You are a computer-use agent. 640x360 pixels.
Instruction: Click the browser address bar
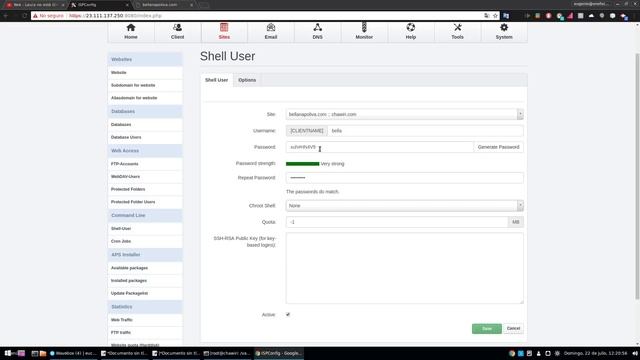click(x=261, y=16)
